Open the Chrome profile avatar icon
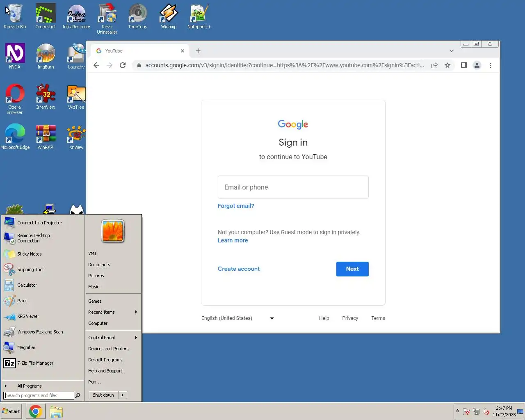The height and width of the screenshot is (420, 525). (x=477, y=65)
